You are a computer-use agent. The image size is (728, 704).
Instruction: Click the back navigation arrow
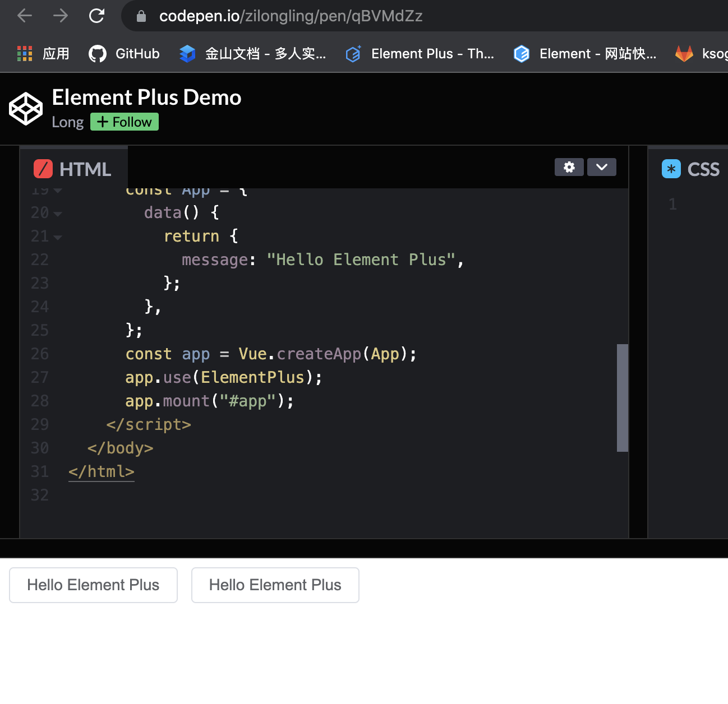(x=24, y=16)
